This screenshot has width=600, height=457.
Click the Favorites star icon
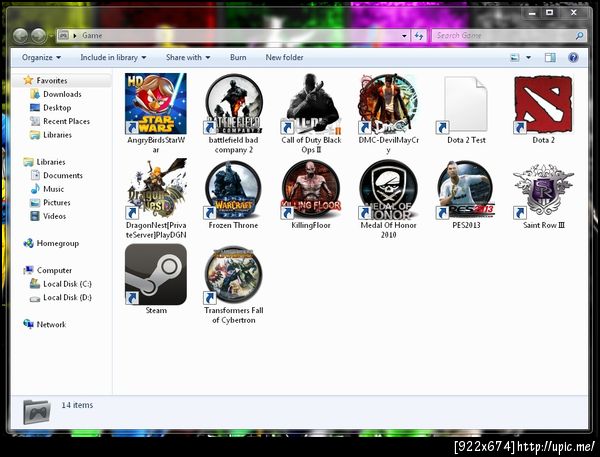(x=28, y=80)
